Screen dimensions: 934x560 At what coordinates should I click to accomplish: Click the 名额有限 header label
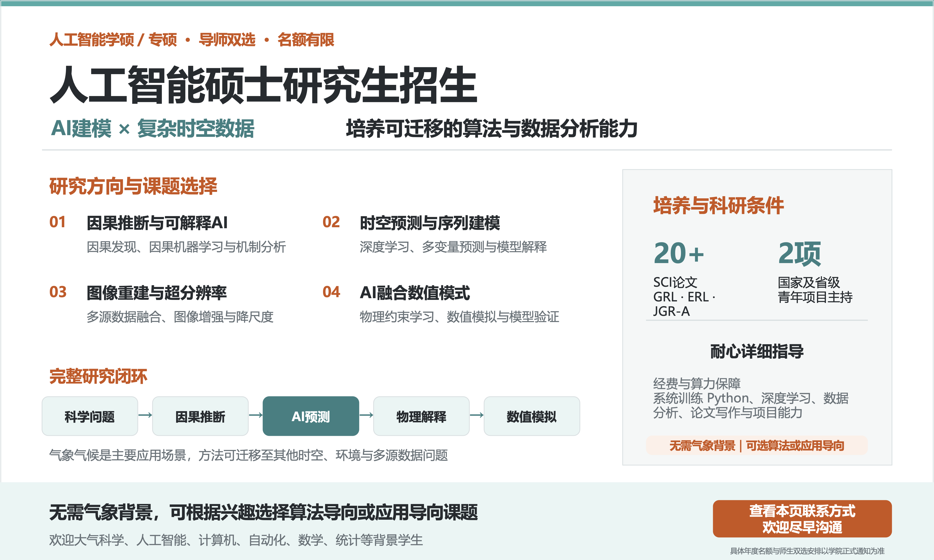306,40
